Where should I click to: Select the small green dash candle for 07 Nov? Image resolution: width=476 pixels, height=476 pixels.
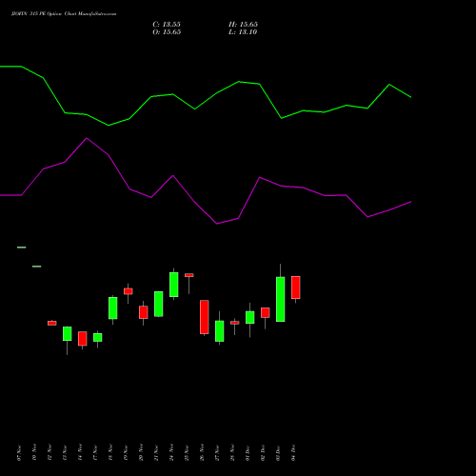[22, 248]
